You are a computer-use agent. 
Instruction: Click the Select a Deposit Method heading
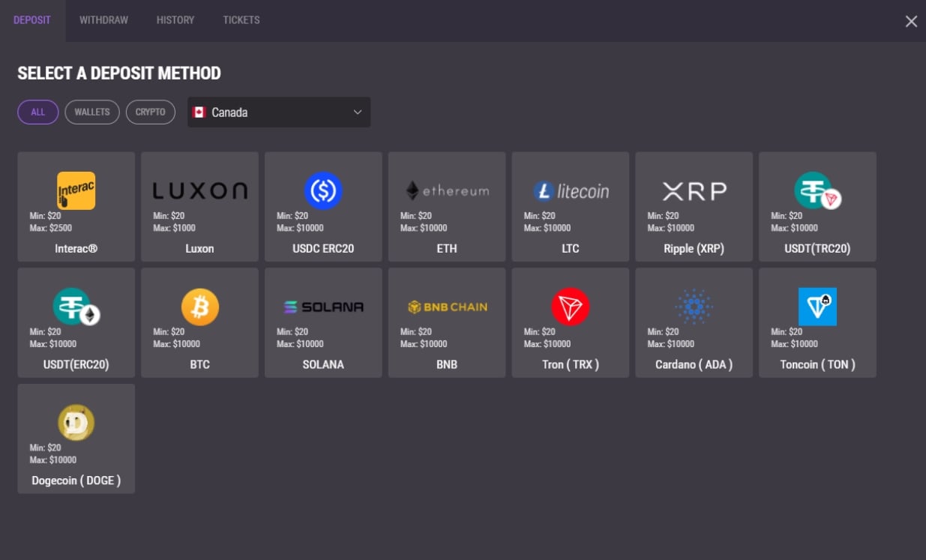119,73
